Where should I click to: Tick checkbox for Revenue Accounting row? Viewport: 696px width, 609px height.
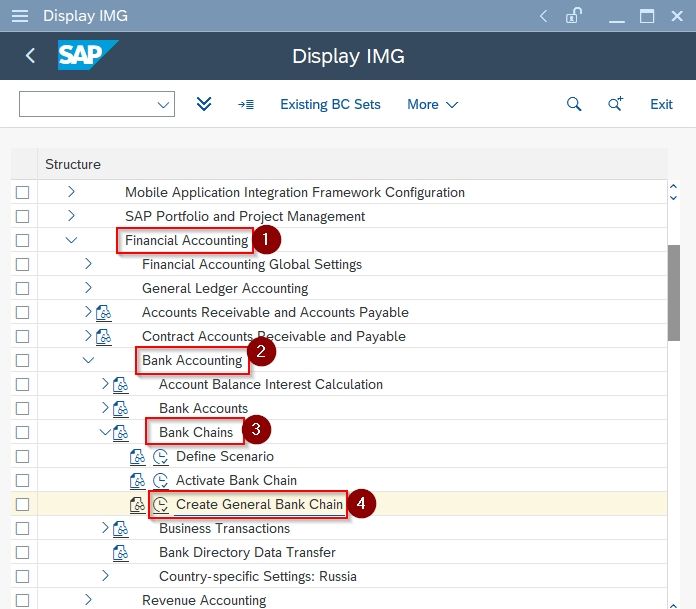click(x=22, y=600)
